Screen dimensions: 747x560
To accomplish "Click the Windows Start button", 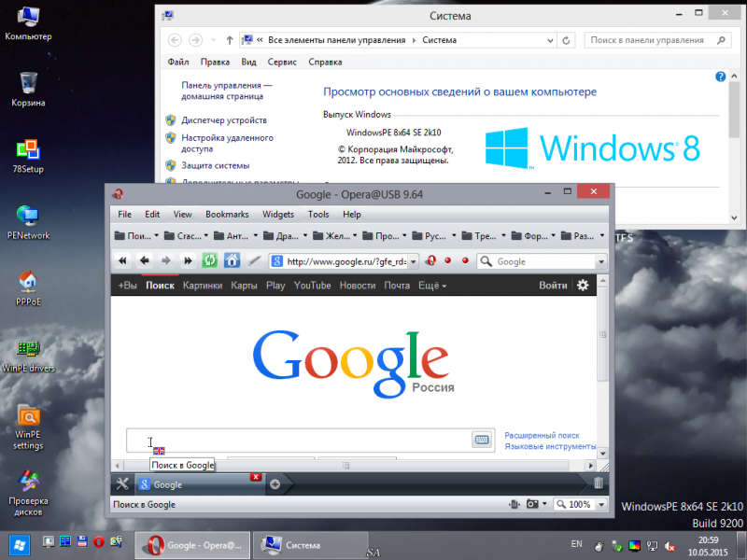I will (20, 545).
